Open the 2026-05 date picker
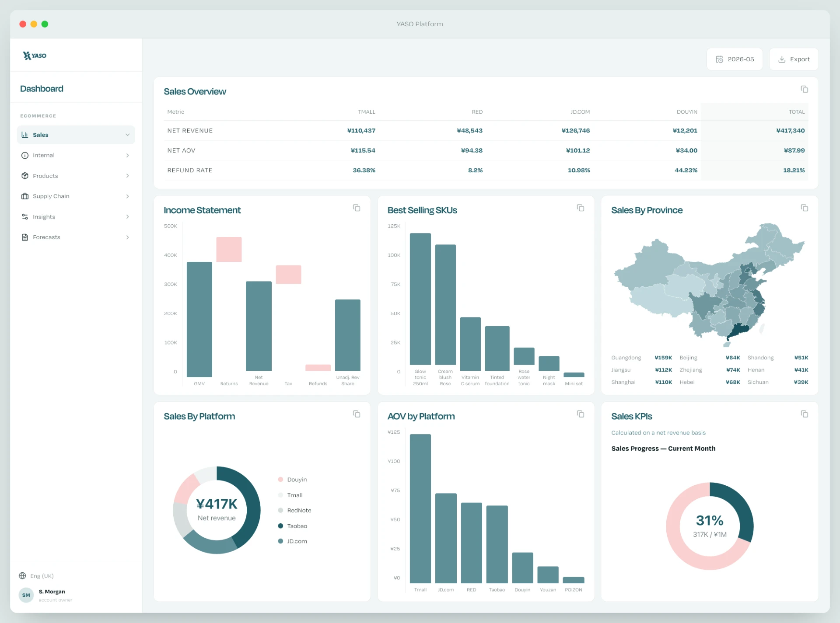 point(735,59)
